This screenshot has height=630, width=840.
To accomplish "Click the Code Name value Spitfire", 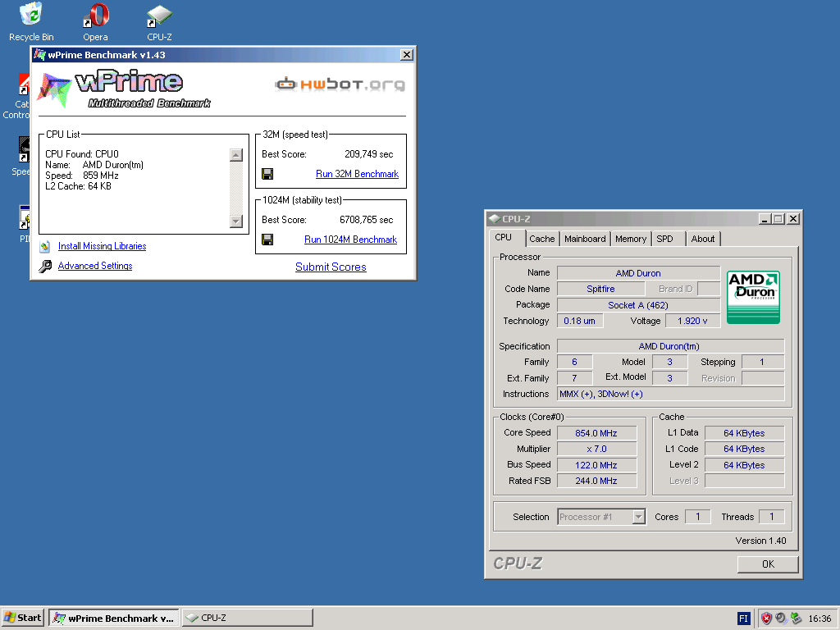I will (601, 289).
